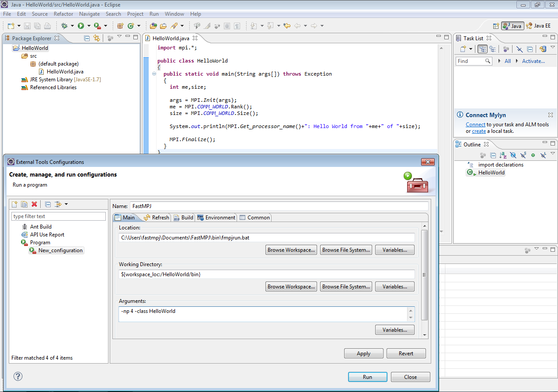Viewport: 558px width, 392px height.
Task: Collapse All in Package Explorer
Action: coord(87,38)
